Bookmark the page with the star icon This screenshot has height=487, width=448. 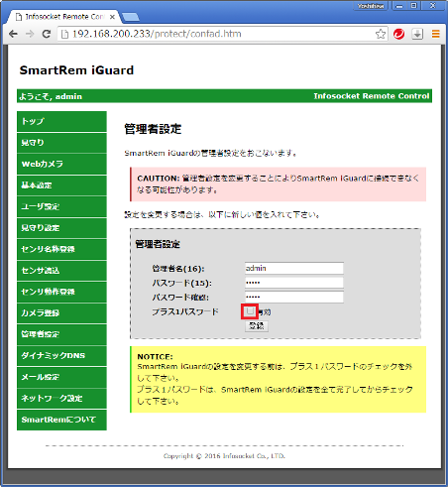pyautogui.click(x=381, y=34)
